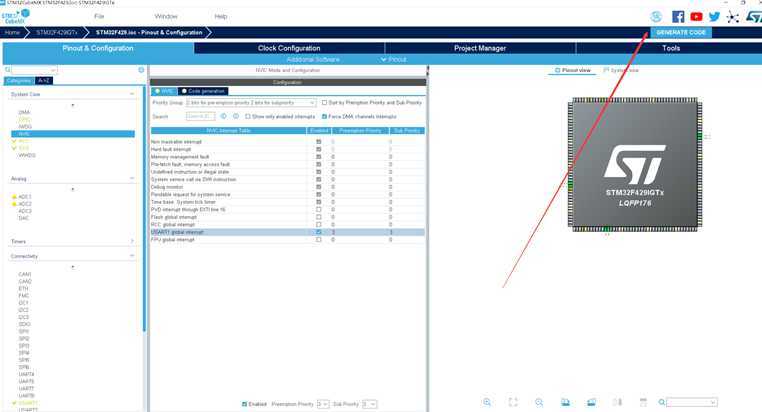Collapse the Analog category

(x=132, y=178)
